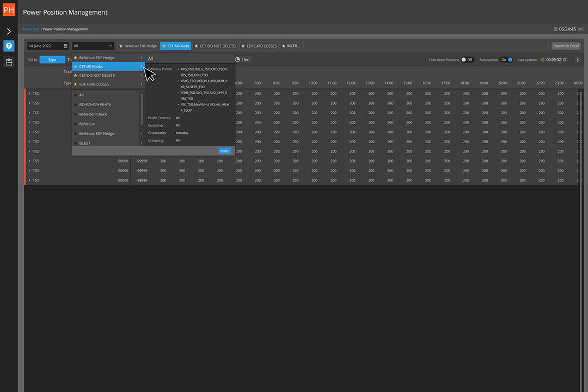This screenshot has height=392, width=588.
Task: Click the PowerHub breadcrumb link
Action: click(x=30, y=29)
